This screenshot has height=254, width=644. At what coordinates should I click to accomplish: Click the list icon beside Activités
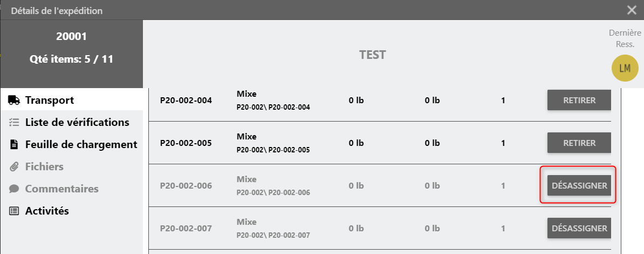click(x=14, y=211)
